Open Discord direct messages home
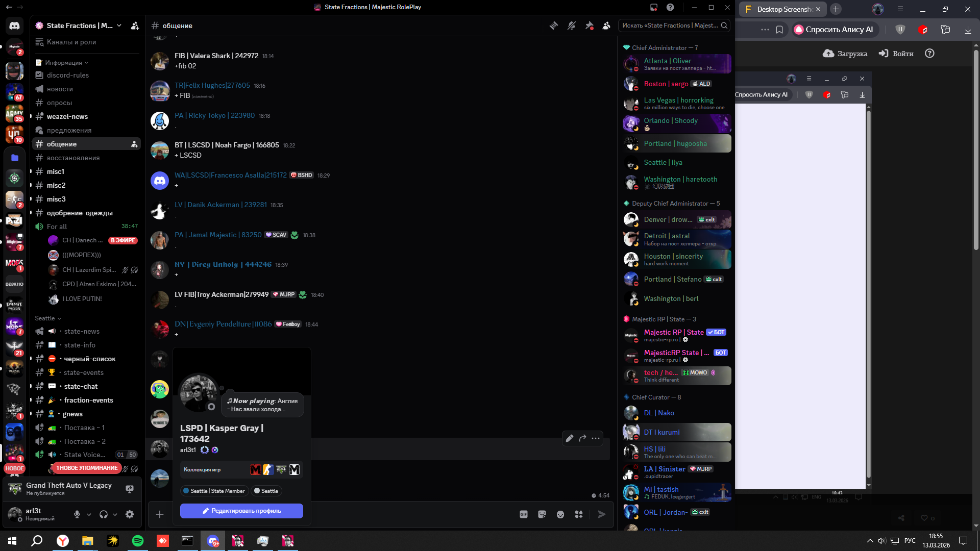Viewport: 980px width, 551px height. 14,26
